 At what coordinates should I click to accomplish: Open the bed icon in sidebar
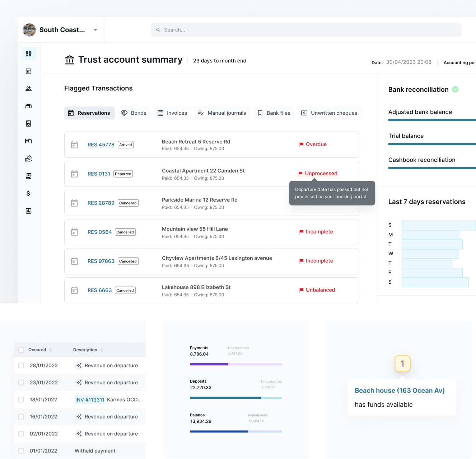pos(29,141)
